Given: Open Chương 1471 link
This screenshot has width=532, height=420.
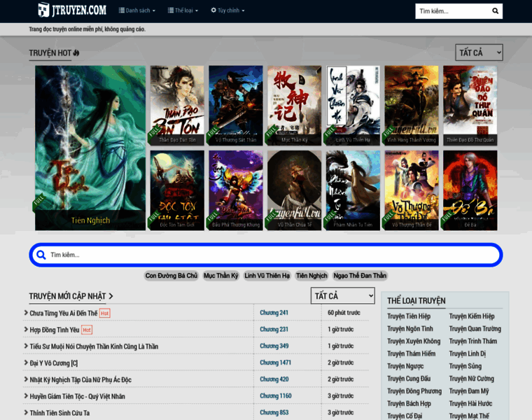Looking at the screenshot, I should (x=276, y=363).
